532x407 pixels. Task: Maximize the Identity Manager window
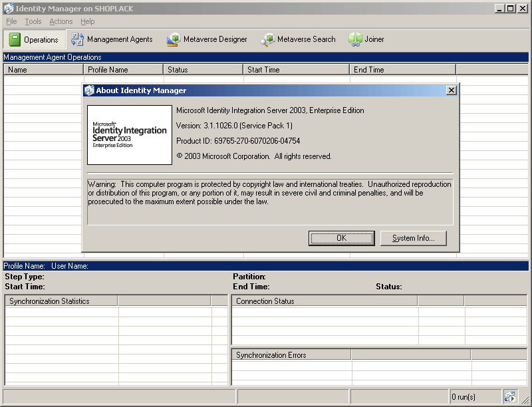(510, 9)
